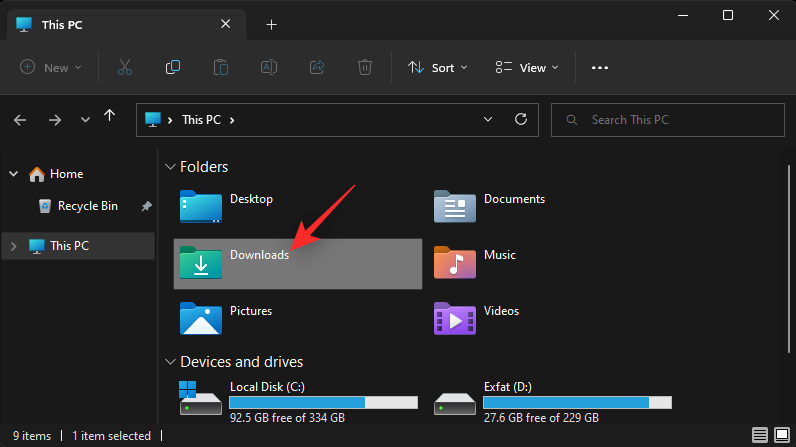Viewport: 796px width, 447px height.
Task: Open the Desktop folder icon
Action: 201,207
